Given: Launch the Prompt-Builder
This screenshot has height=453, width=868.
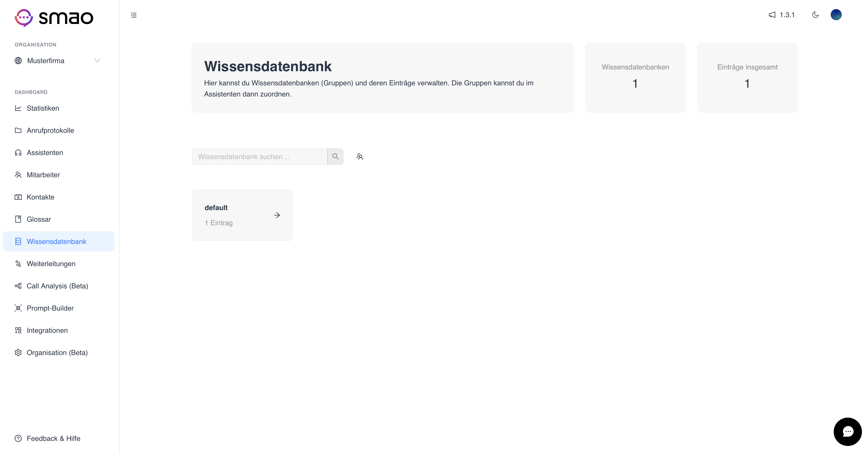Looking at the screenshot, I should pos(50,308).
